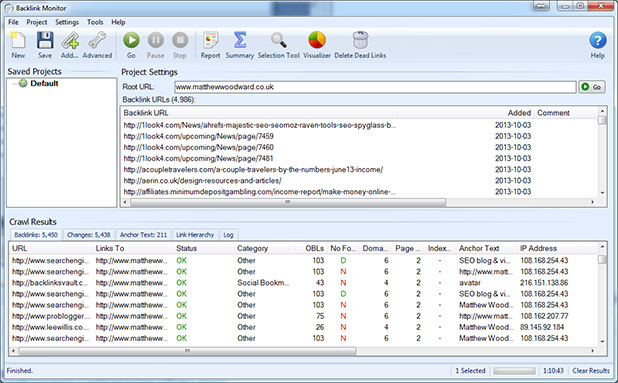Image resolution: width=618 pixels, height=383 pixels.
Task: Select the www.leewillis.co crawl result row
Action: click(303, 327)
